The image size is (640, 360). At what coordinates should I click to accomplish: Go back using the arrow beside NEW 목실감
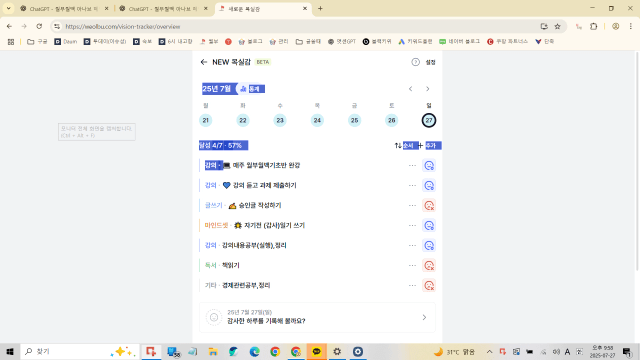tap(204, 62)
